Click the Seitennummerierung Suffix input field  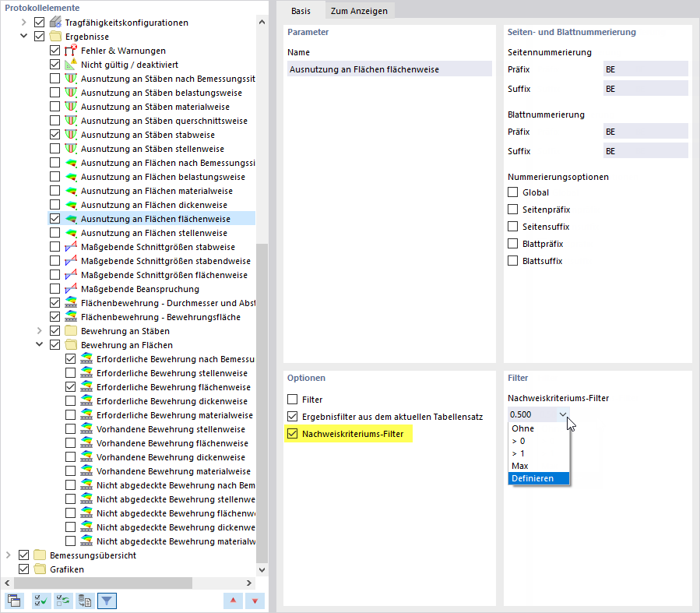(645, 88)
